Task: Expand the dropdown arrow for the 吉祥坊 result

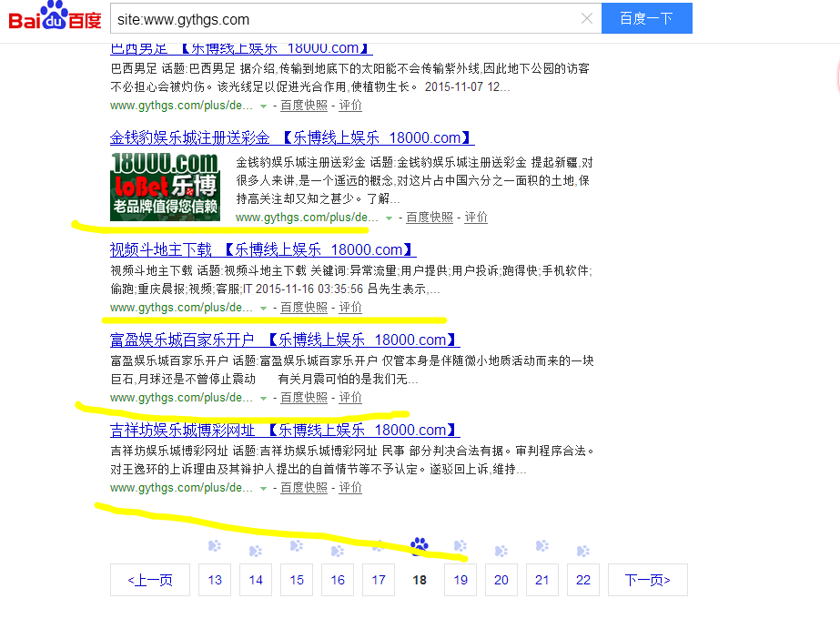Action: point(263,488)
